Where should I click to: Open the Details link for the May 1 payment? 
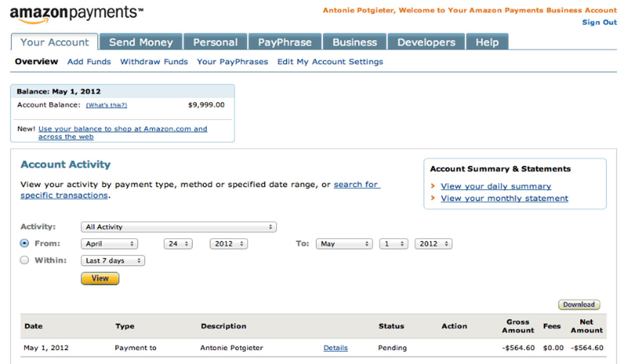pyautogui.click(x=335, y=348)
